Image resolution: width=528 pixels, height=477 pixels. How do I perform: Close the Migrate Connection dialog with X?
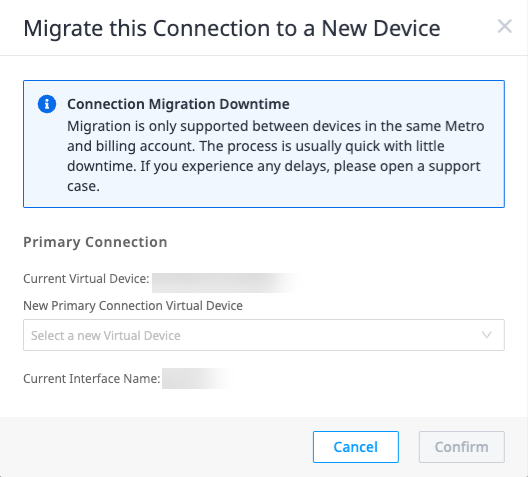pyautogui.click(x=504, y=26)
